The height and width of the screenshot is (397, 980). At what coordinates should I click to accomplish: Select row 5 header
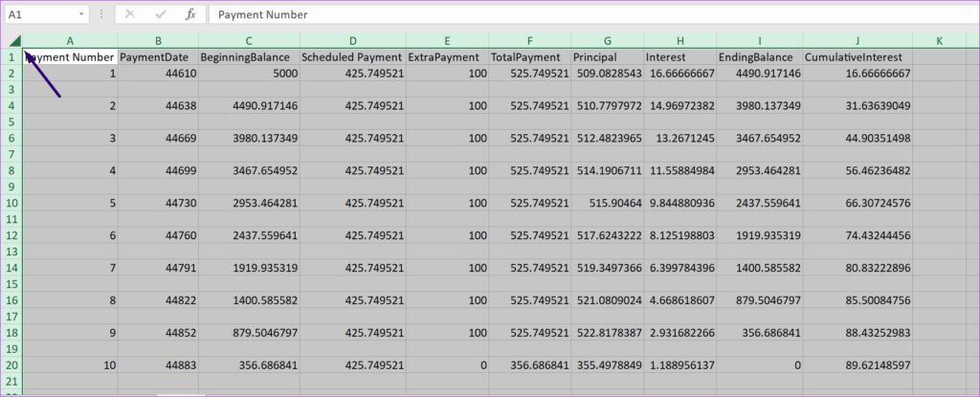(x=11, y=121)
